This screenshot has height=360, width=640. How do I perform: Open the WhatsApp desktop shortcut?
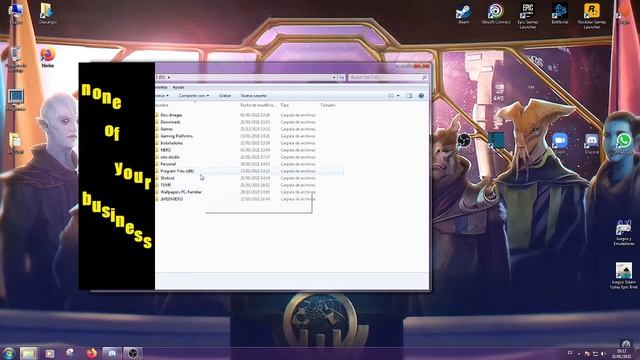[x=623, y=143]
